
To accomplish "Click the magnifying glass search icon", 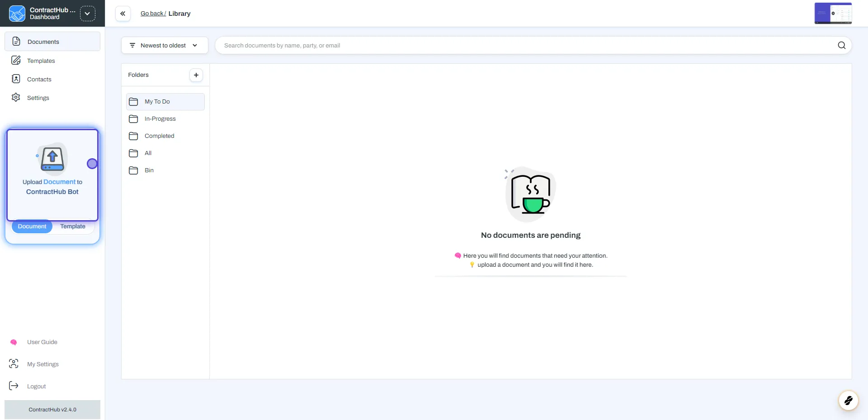I will tap(841, 45).
